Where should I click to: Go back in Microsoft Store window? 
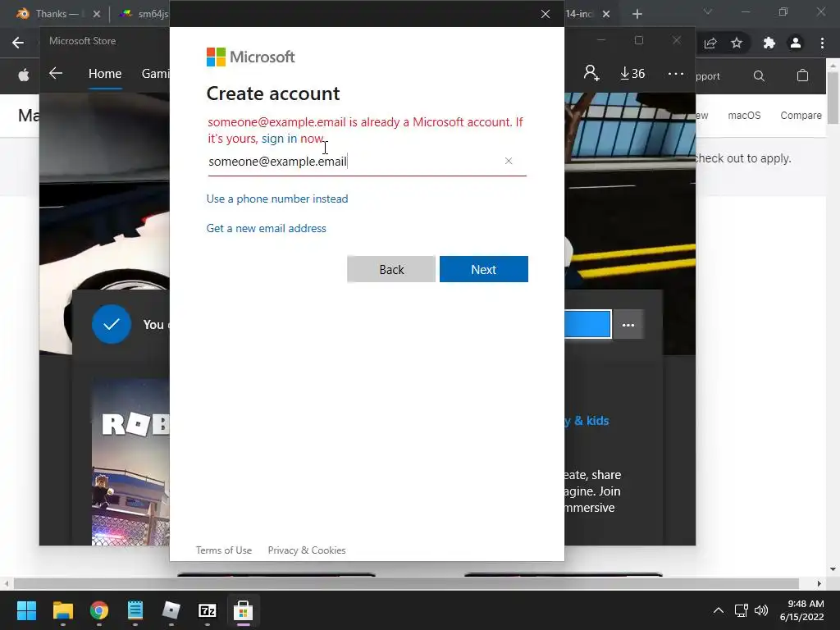[x=56, y=73]
